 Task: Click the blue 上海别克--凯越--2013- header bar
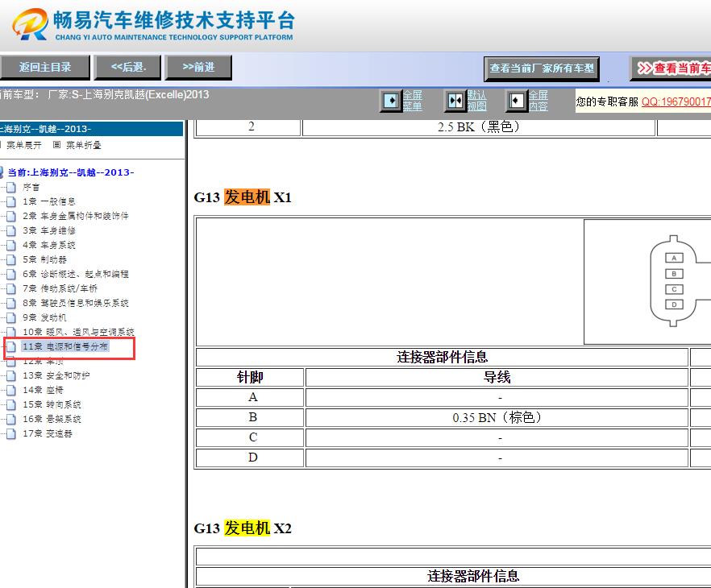[x=91, y=129]
